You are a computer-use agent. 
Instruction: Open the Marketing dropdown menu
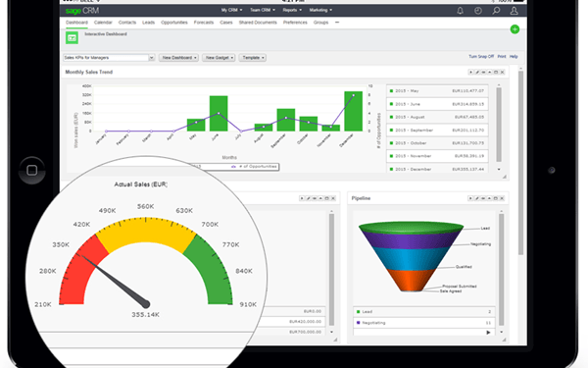(320, 10)
